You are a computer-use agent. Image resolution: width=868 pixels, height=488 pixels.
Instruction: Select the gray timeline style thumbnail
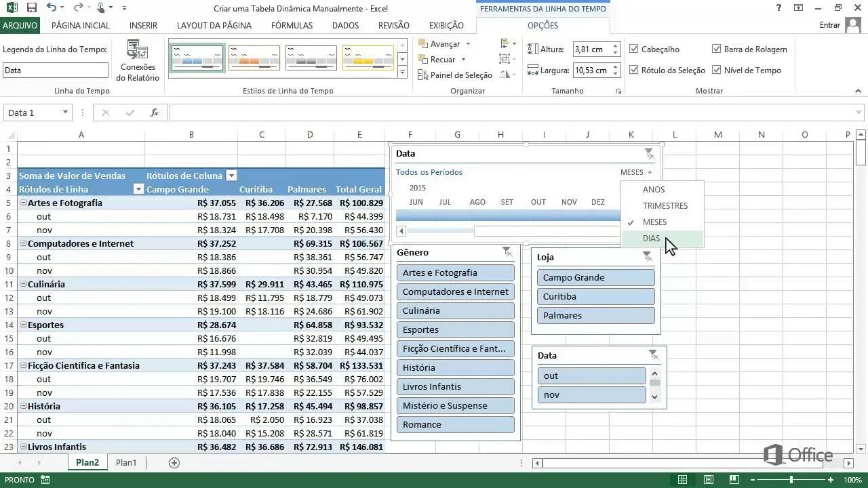pyautogui.click(x=311, y=58)
